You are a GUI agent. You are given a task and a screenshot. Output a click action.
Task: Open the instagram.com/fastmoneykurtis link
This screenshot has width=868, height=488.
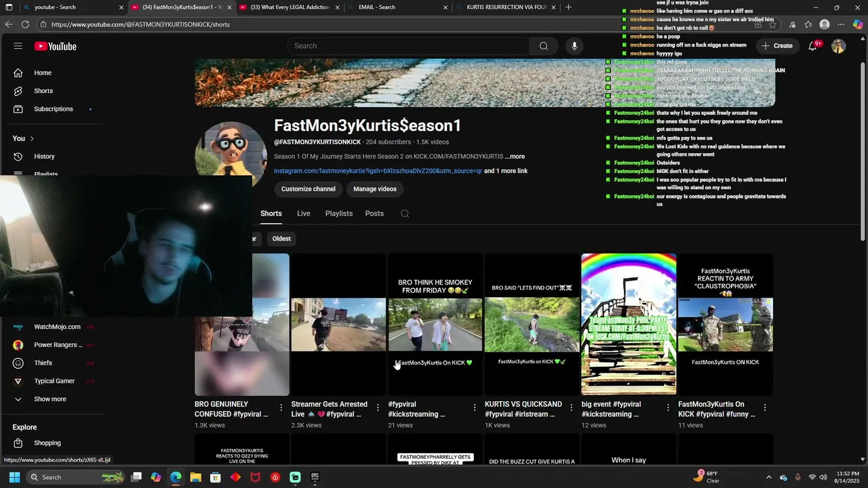378,171
